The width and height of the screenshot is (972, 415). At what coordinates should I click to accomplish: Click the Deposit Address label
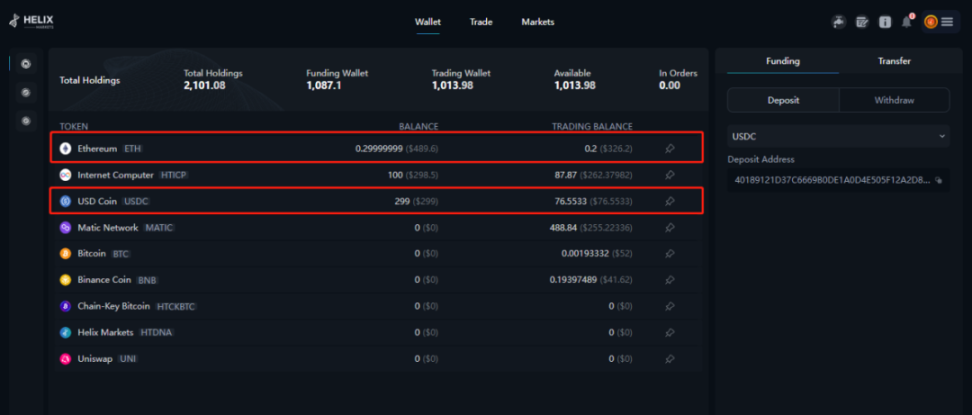point(761,159)
